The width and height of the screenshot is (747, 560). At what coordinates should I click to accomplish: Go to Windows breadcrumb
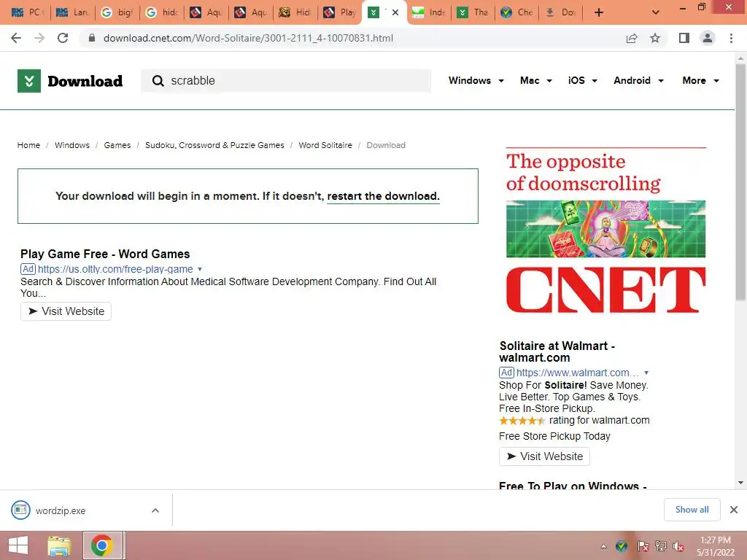click(72, 145)
